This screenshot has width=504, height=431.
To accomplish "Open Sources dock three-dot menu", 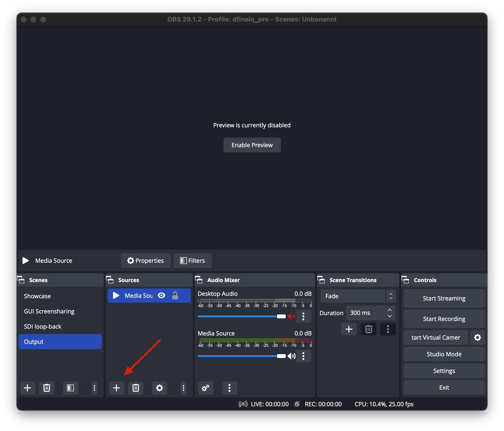I will pyautogui.click(x=183, y=388).
